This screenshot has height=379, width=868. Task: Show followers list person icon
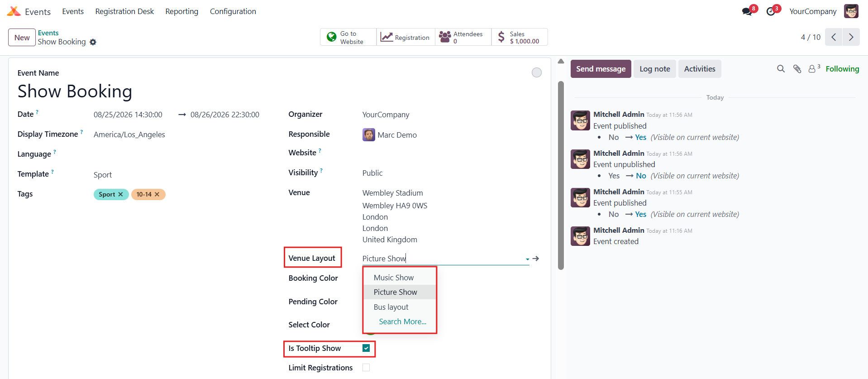pyautogui.click(x=812, y=69)
